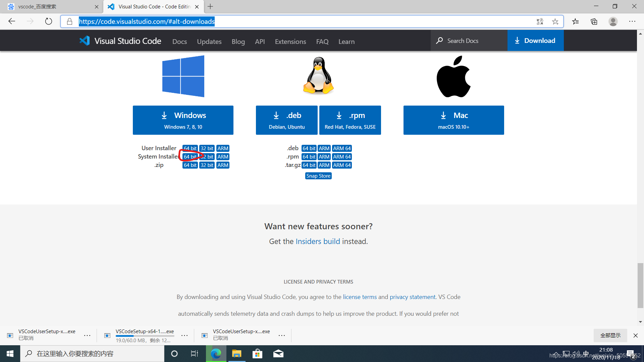Download the .deb Debian, Ubuntu package
Screen dimensions: 644x362
coord(287,120)
